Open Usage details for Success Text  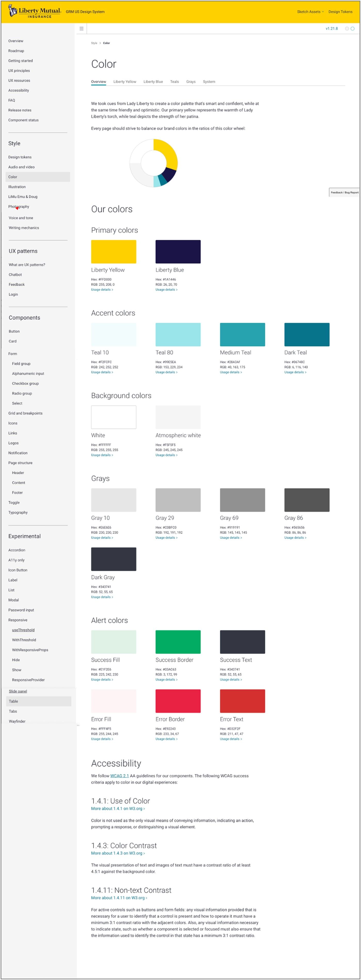pyautogui.click(x=231, y=679)
